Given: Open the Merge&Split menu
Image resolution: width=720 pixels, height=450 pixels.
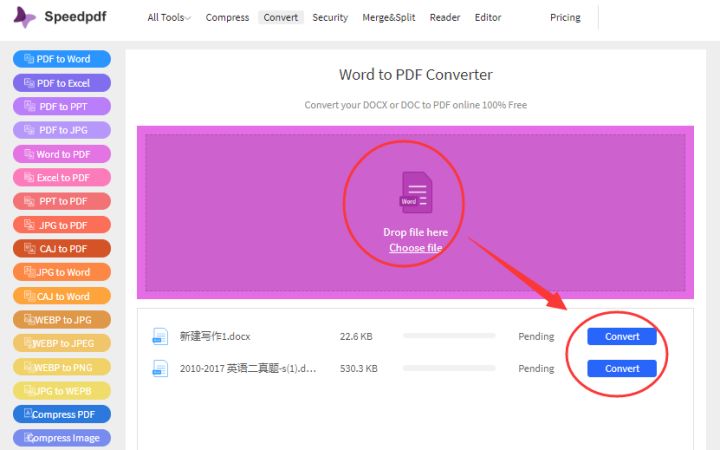Looking at the screenshot, I should [388, 17].
